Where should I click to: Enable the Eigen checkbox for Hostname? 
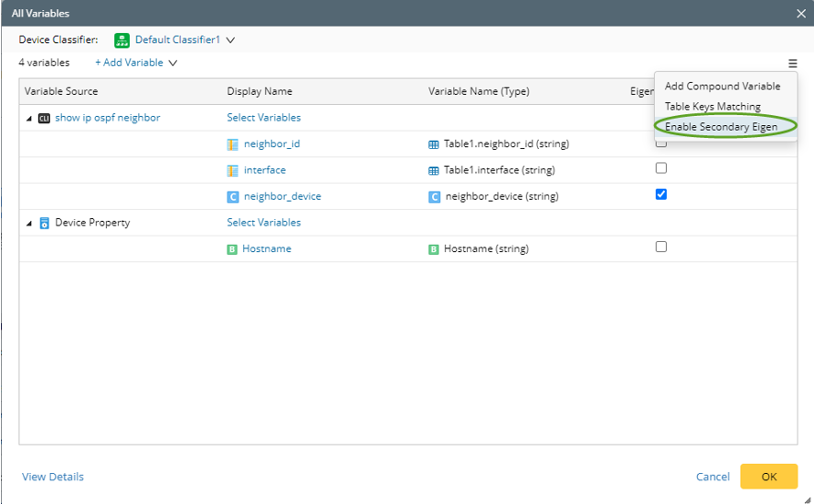point(661,247)
